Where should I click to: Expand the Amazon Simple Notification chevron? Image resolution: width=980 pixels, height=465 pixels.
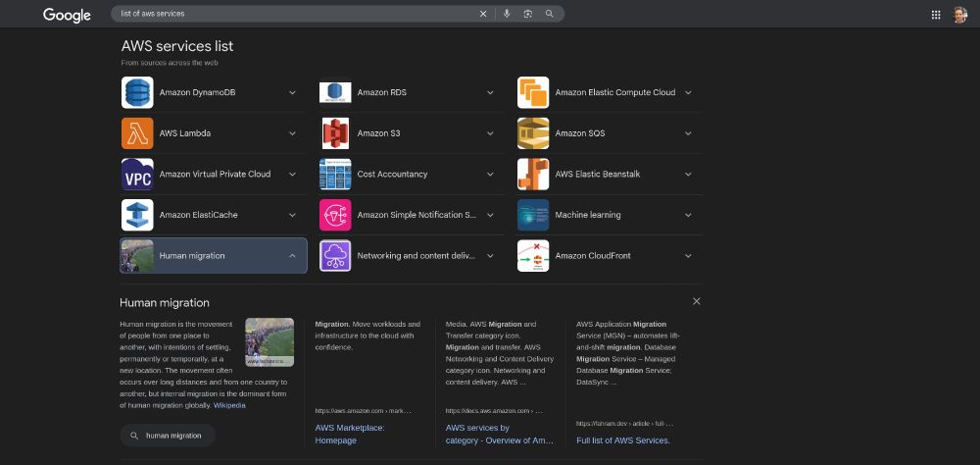coord(490,215)
